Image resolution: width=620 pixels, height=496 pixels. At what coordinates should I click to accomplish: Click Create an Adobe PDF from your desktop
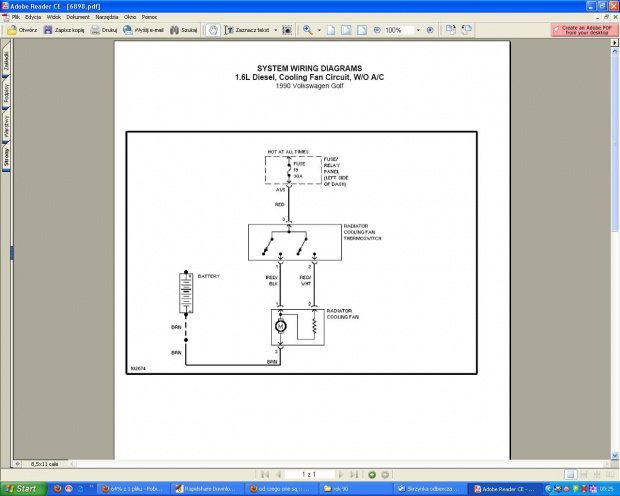tap(584, 30)
